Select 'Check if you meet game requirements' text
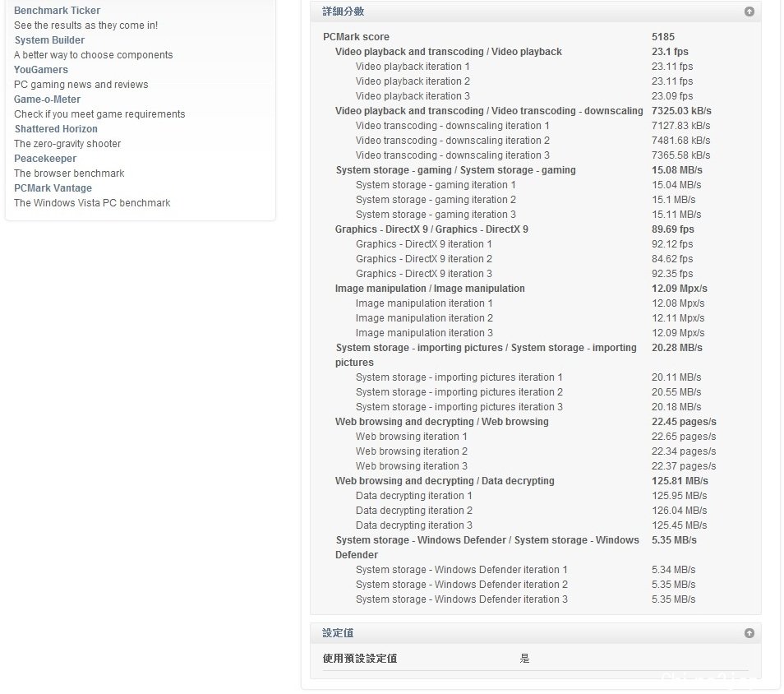The image size is (784, 694). click(x=99, y=114)
